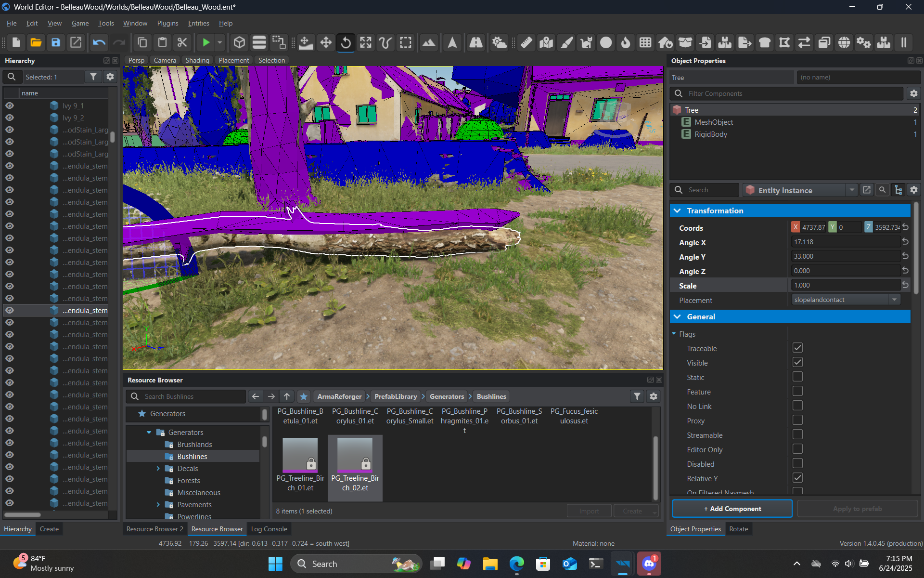
Task: Enable the Feature flag checkbox
Action: [x=797, y=391]
